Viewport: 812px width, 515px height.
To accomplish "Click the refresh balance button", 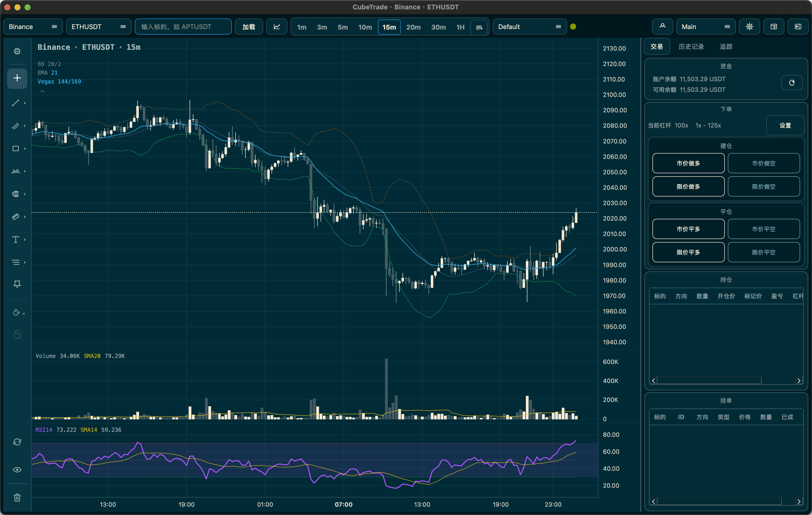I will point(792,83).
